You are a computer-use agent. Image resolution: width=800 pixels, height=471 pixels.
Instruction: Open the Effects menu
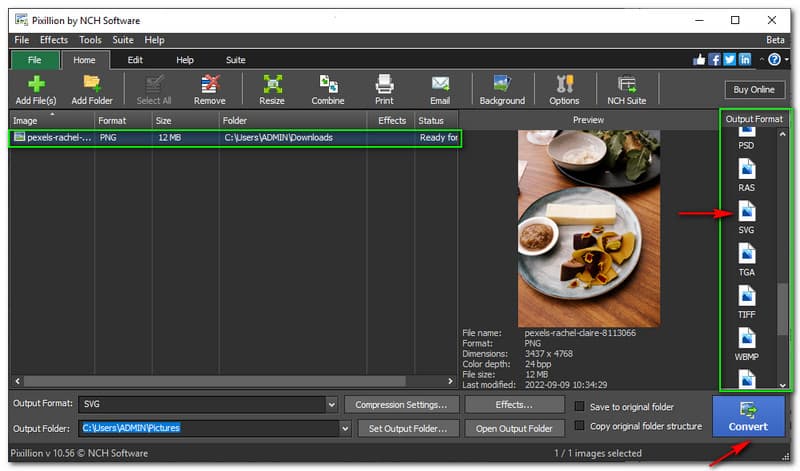coord(54,40)
